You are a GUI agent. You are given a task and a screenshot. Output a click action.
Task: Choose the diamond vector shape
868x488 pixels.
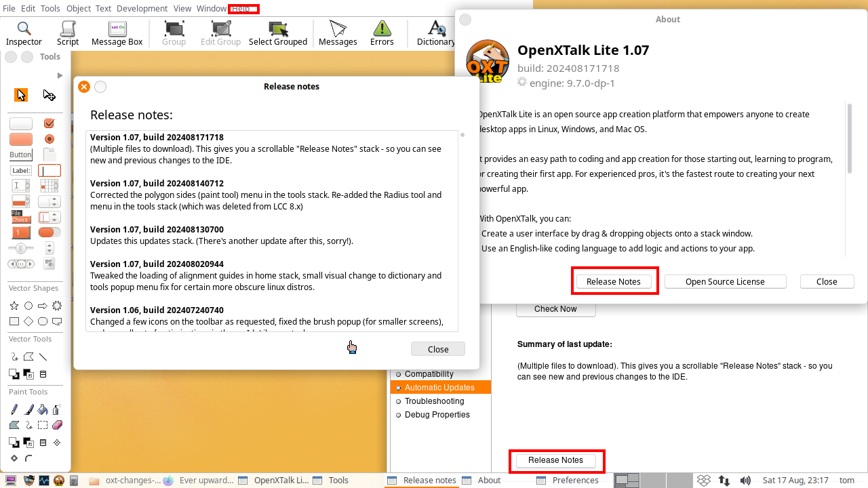tap(28, 321)
